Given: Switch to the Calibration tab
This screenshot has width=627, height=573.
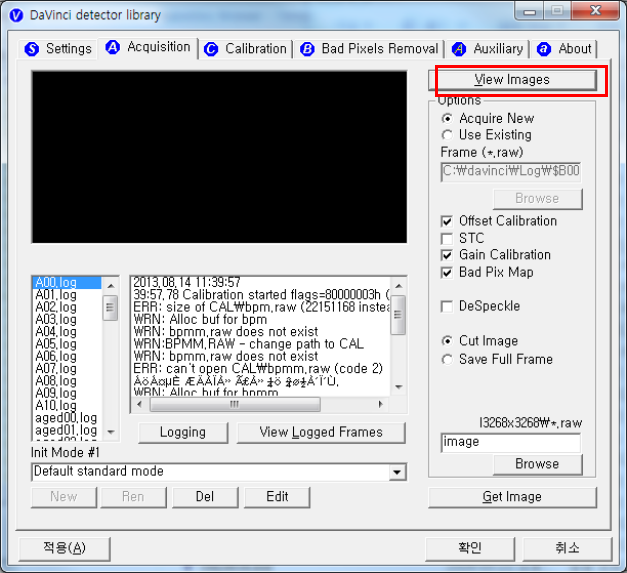Looking at the screenshot, I should 246,49.
